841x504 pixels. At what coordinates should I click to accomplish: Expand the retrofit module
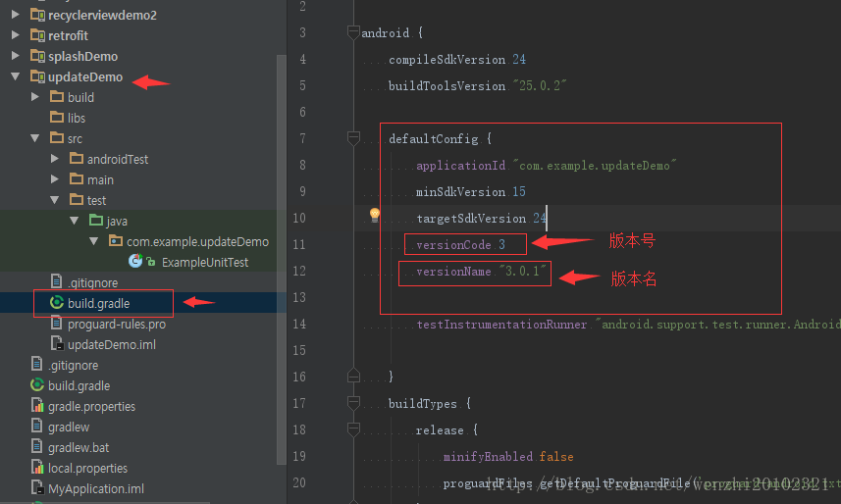tap(16, 35)
